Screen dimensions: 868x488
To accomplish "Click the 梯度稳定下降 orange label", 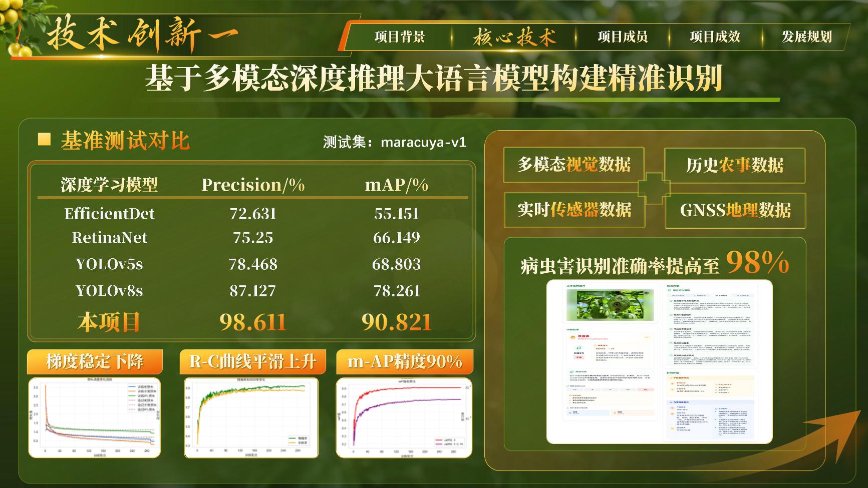I will tap(95, 361).
